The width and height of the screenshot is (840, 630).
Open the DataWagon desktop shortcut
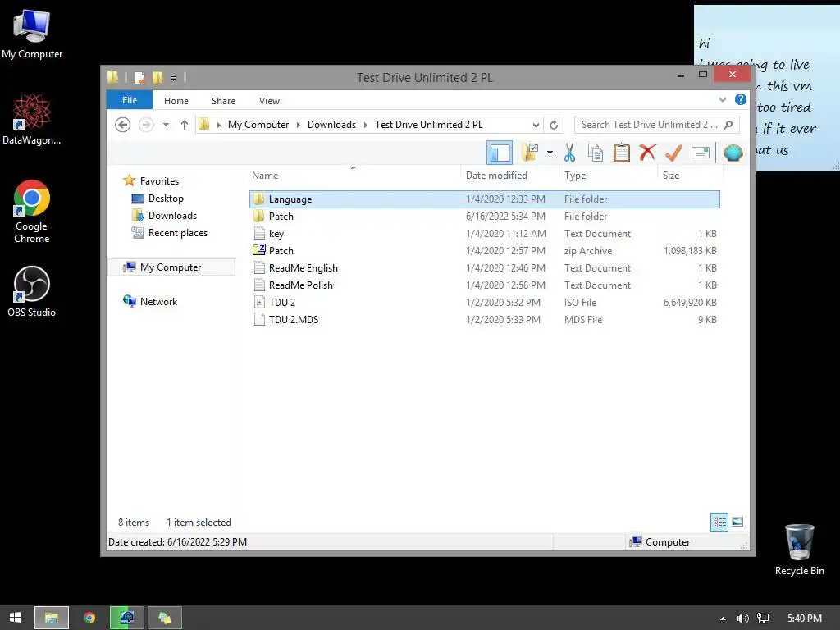[x=32, y=118]
